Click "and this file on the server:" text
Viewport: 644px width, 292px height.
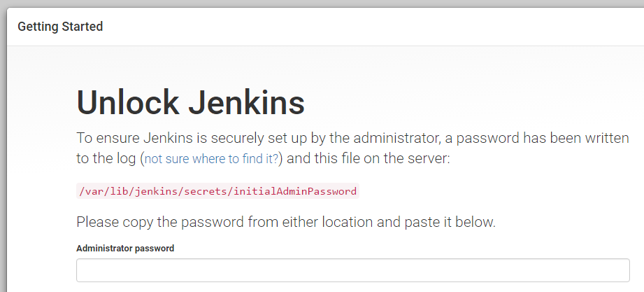click(368, 158)
